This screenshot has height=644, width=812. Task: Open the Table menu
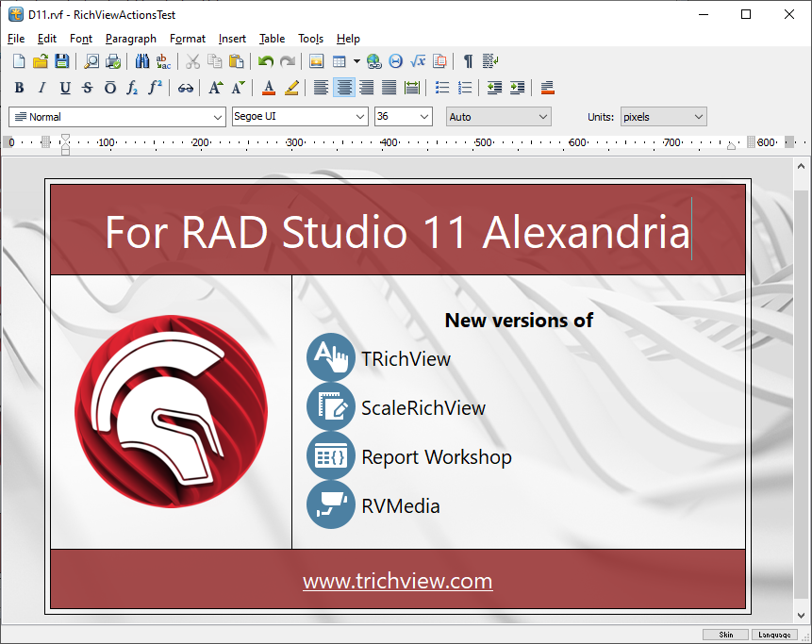(x=272, y=39)
